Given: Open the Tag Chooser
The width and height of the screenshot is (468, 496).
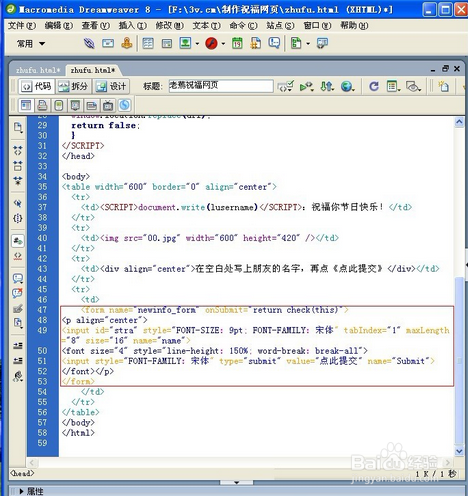Looking at the screenshot, I should click(x=322, y=43).
